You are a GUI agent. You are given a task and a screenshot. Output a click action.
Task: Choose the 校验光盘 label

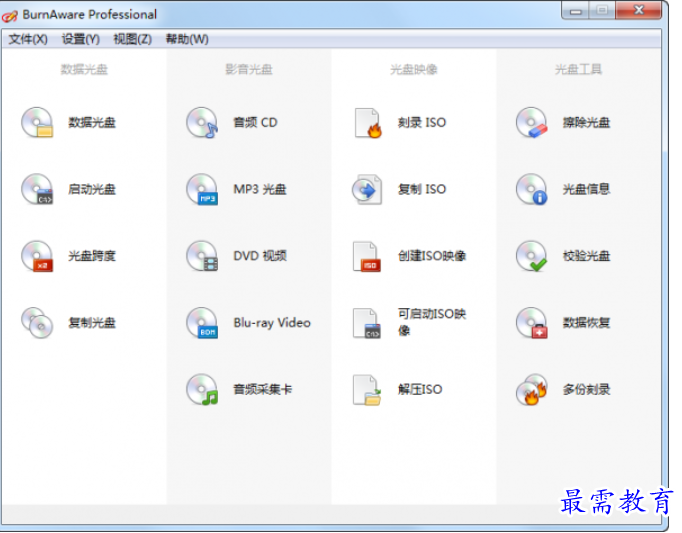point(586,256)
